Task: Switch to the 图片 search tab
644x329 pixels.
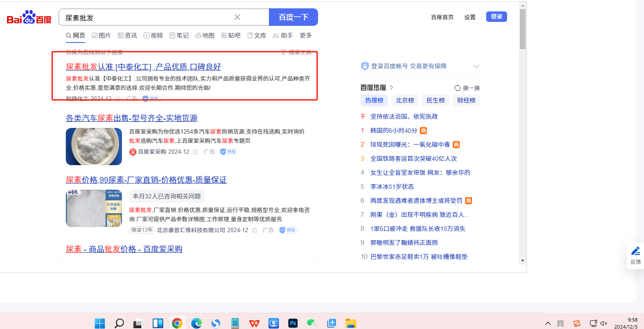Action: [x=101, y=35]
